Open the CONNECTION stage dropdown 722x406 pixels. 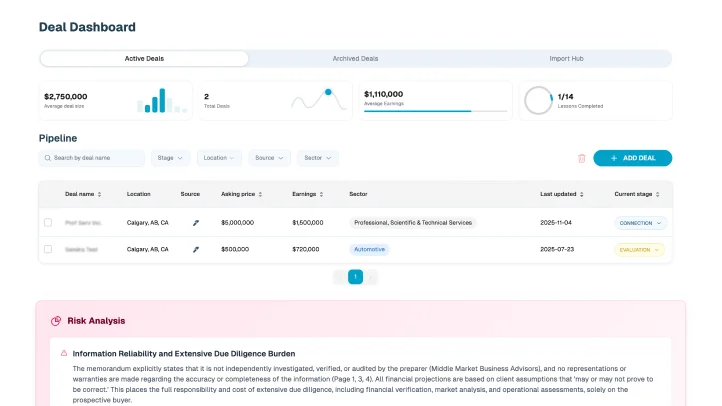pos(640,223)
